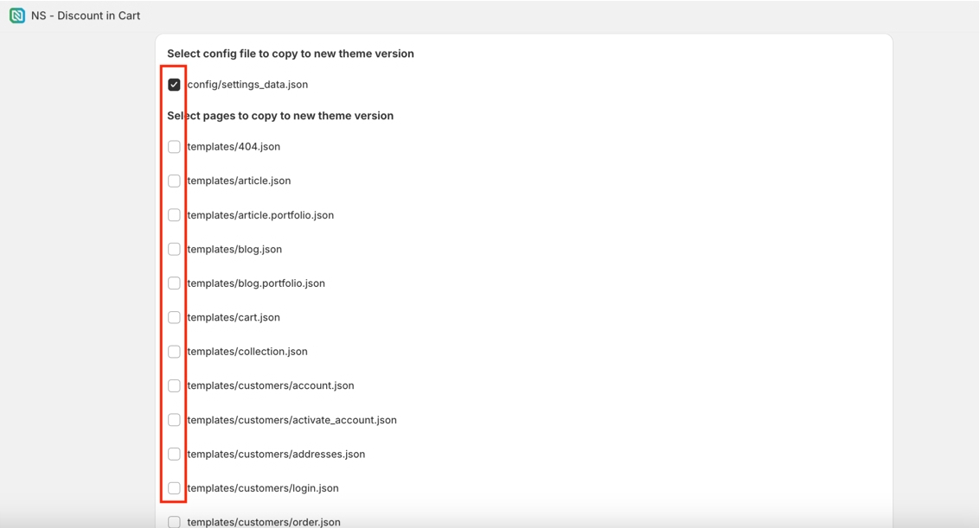Viewport: 980px width, 528px height.
Task: Click the "Select pages to copy" heading
Action: click(280, 116)
